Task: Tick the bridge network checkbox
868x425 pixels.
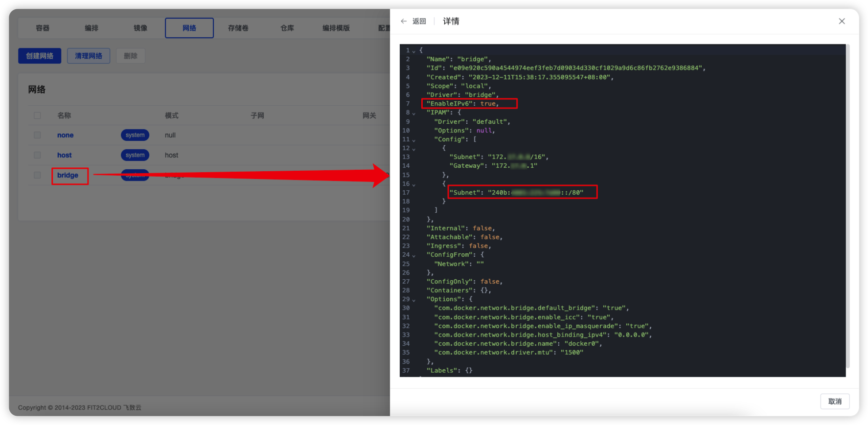Action: pos(37,175)
